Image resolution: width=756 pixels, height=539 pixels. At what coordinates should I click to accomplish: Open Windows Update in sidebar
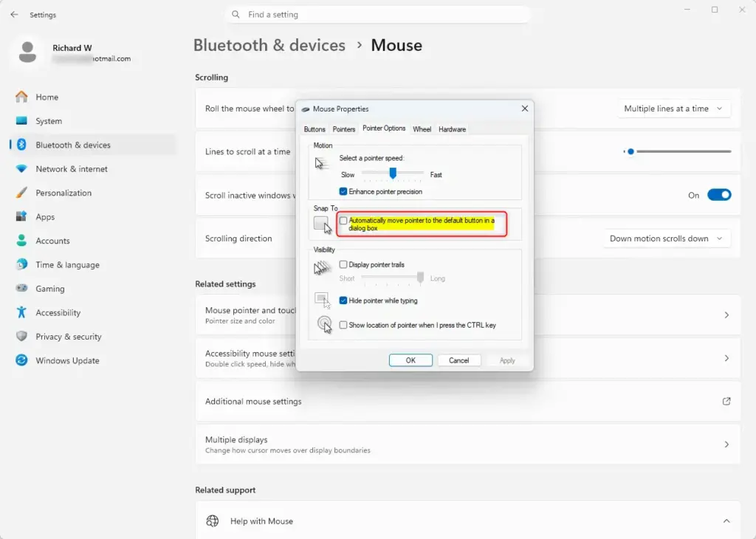67,360
